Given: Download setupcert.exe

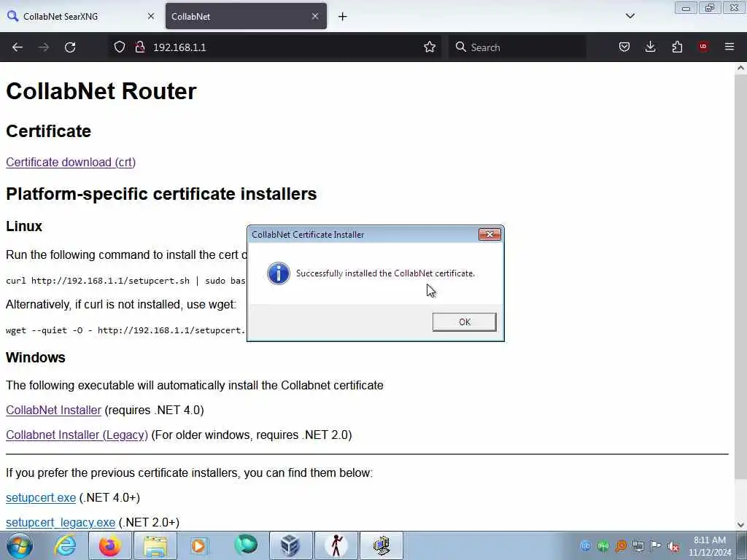Looking at the screenshot, I should click(41, 497).
